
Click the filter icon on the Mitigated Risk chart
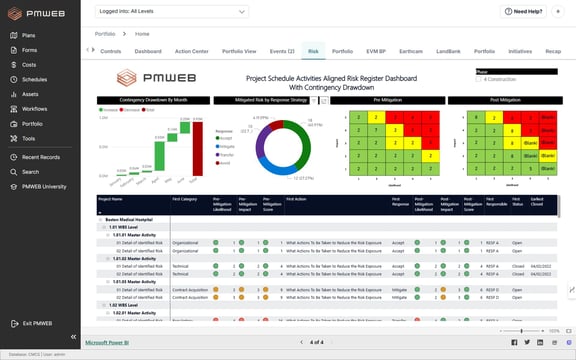314,100
